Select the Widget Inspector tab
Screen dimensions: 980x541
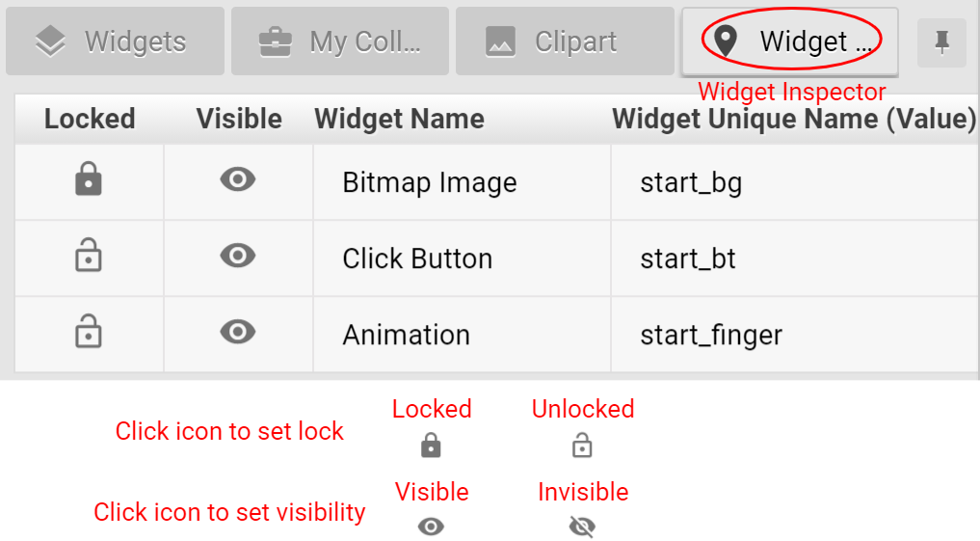point(790,41)
